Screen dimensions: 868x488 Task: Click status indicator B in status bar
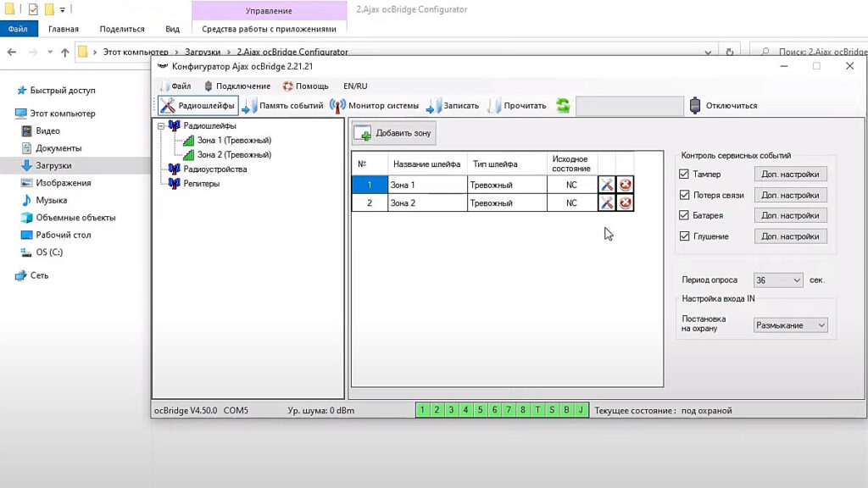pyautogui.click(x=566, y=410)
